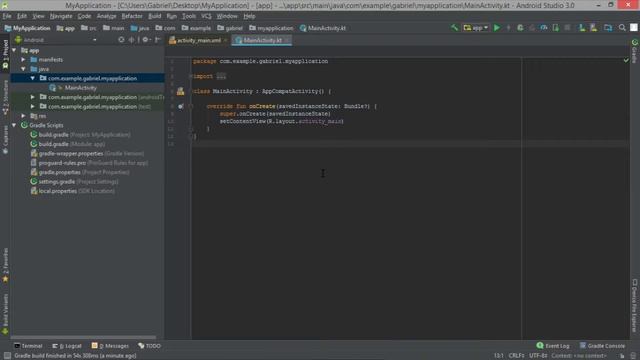Open the Android project view dropdown
The image size is (640, 360).
pos(56,40)
